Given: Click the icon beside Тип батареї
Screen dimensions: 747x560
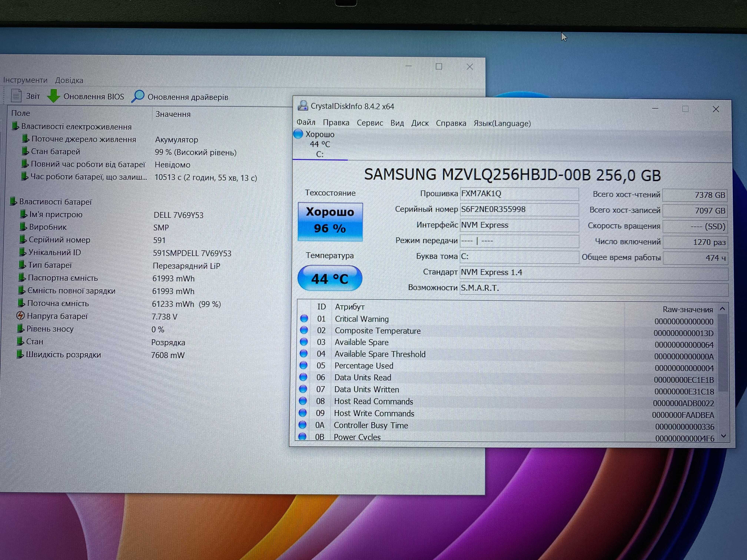Looking at the screenshot, I should click(x=22, y=264).
